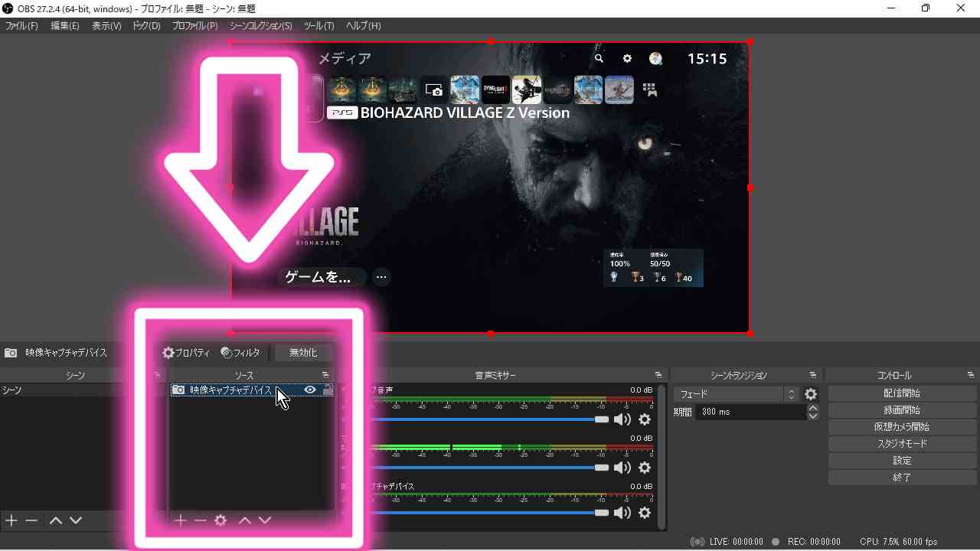Click the プロパティ button in source toolbar
980x551 pixels.
point(186,353)
